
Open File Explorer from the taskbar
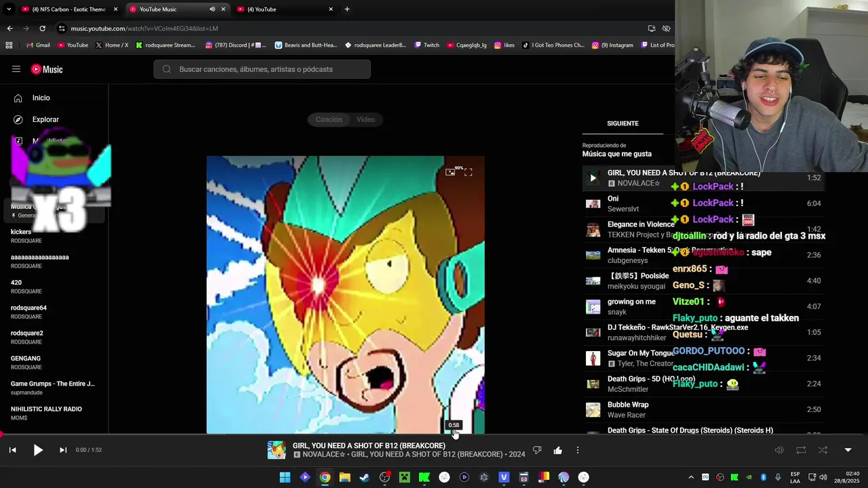(x=344, y=477)
